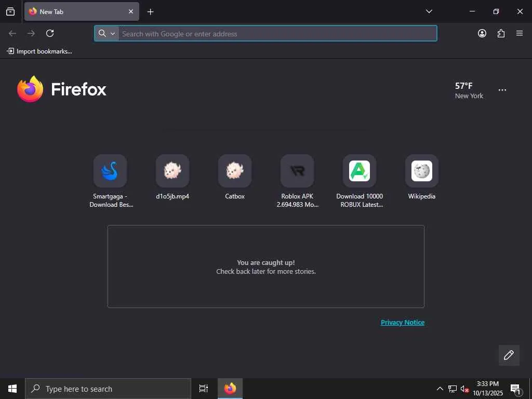532x399 pixels.
Task: Open Task View in the taskbar
Action: coord(204,389)
